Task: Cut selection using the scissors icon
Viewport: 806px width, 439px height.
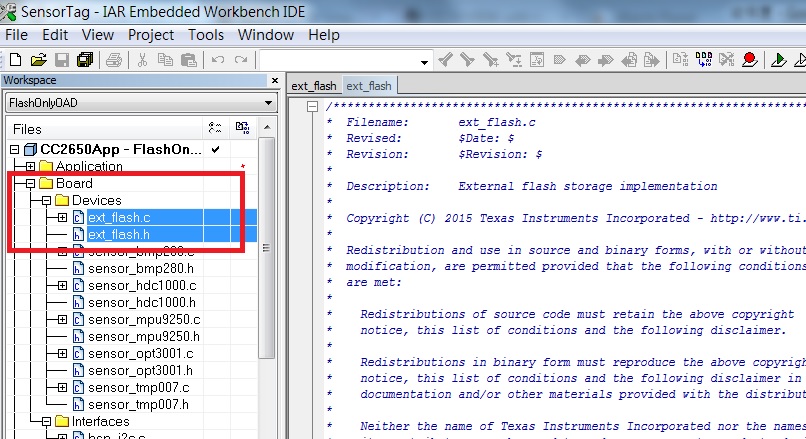Action: click(142, 60)
